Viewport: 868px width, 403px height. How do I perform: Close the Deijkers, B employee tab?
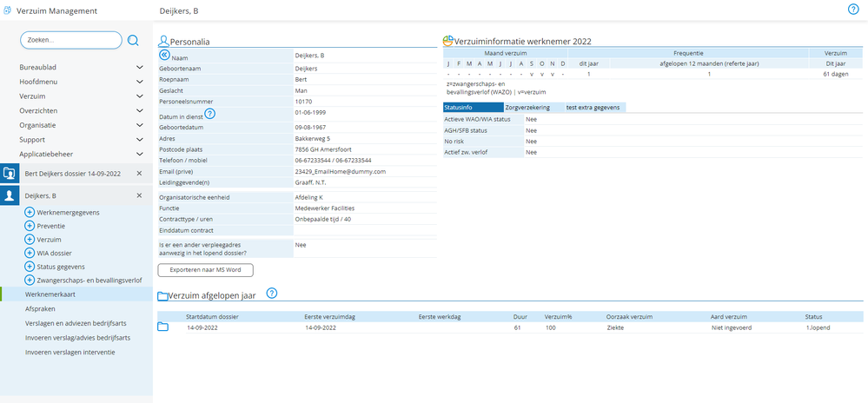(140, 196)
